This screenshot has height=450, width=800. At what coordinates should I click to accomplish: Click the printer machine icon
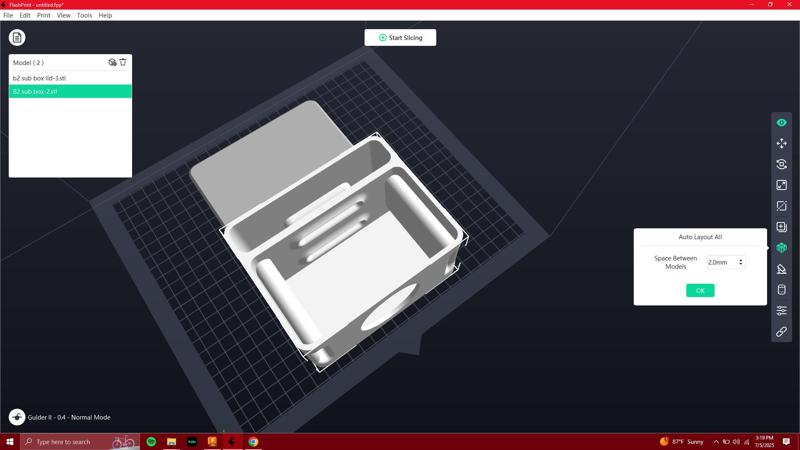click(x=17, y=417)
